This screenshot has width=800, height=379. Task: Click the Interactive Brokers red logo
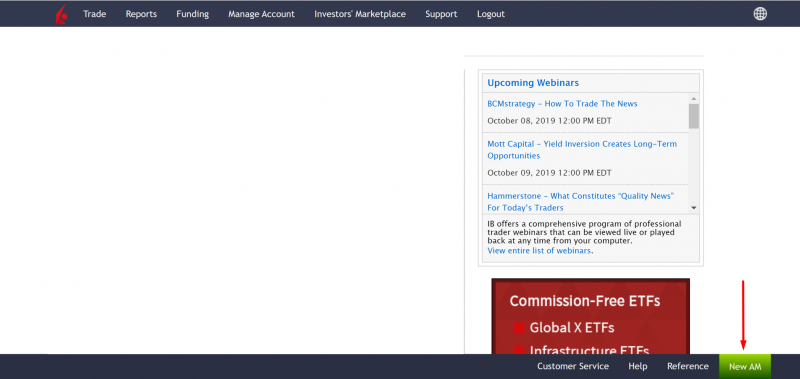pos(61,14)
